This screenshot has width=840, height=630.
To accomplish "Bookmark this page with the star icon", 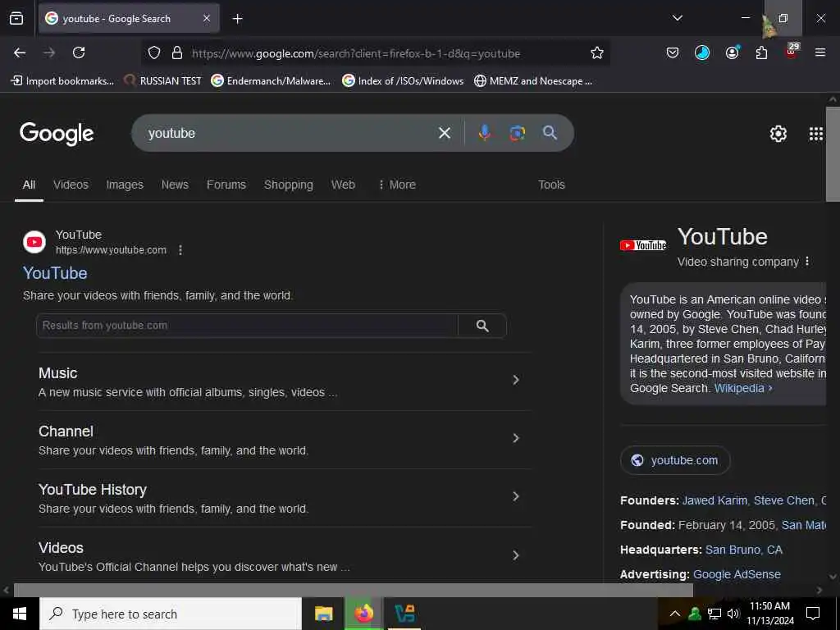I will pyautogui.click(x=597, y=52).
